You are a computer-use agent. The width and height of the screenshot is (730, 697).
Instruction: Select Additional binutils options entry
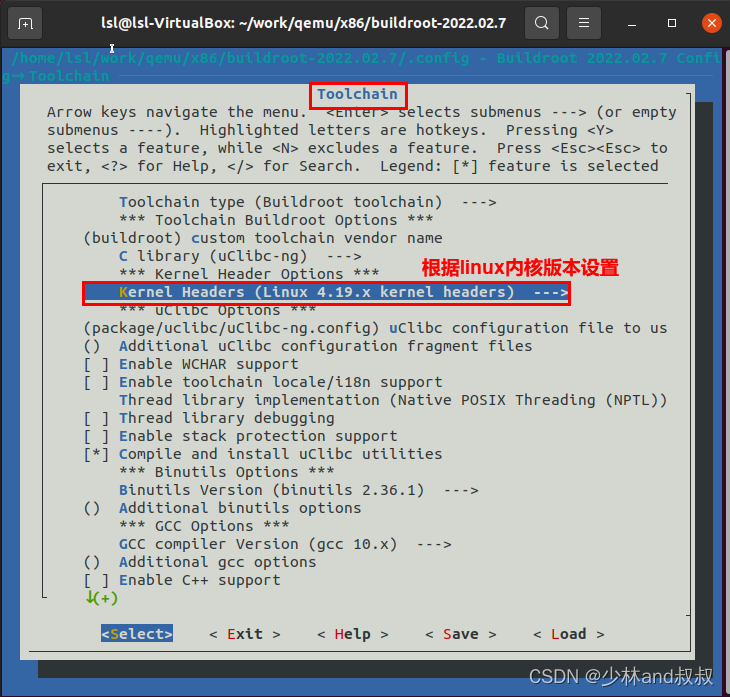click(x=222, y=508)
